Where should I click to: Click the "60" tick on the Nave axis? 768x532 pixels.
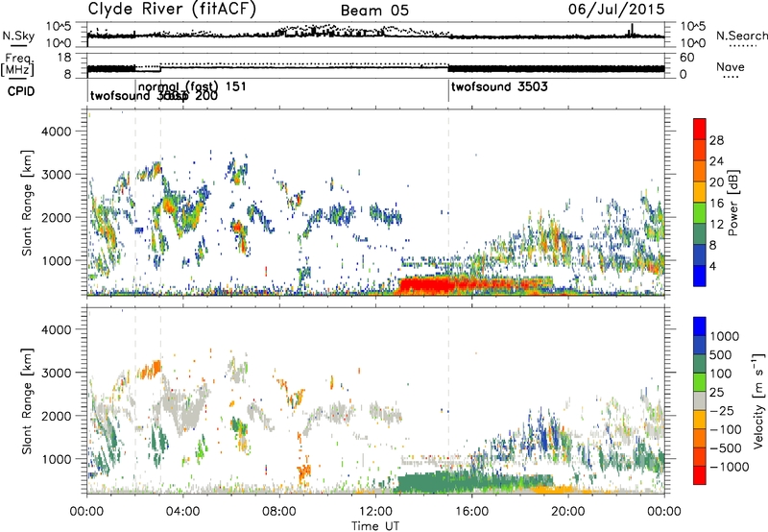pos(687,58)
